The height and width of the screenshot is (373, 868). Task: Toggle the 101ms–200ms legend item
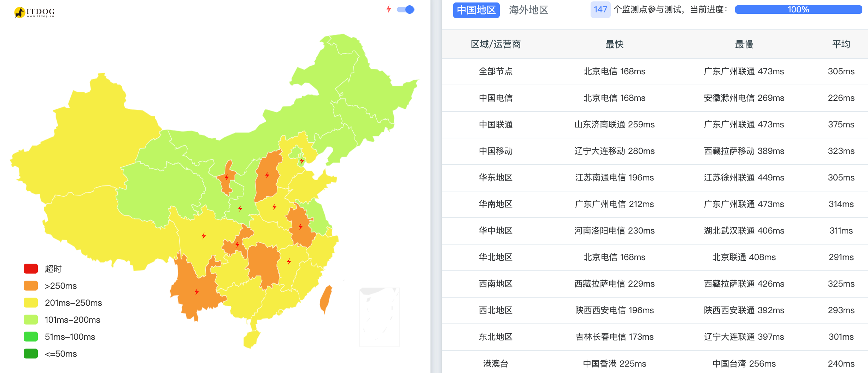(62, 320)
